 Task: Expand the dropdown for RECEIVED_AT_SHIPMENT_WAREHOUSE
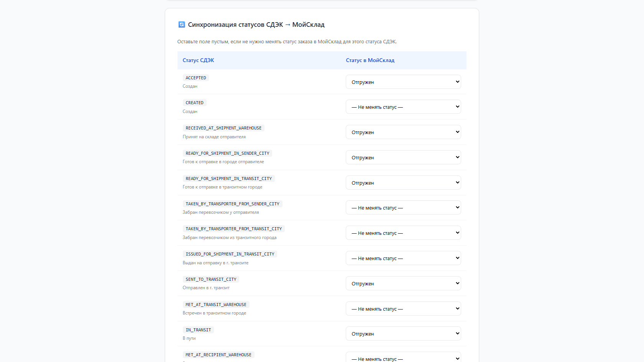[403, 132]
